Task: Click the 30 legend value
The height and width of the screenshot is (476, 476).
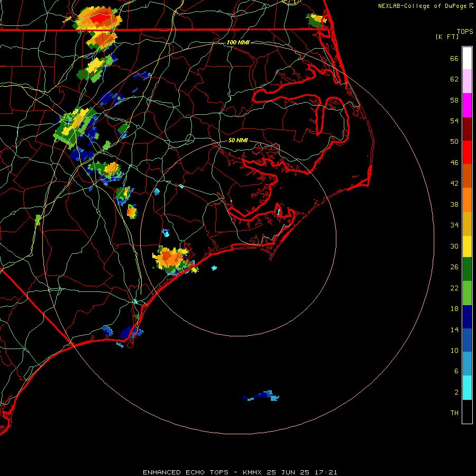Action: tap(454, 246)
